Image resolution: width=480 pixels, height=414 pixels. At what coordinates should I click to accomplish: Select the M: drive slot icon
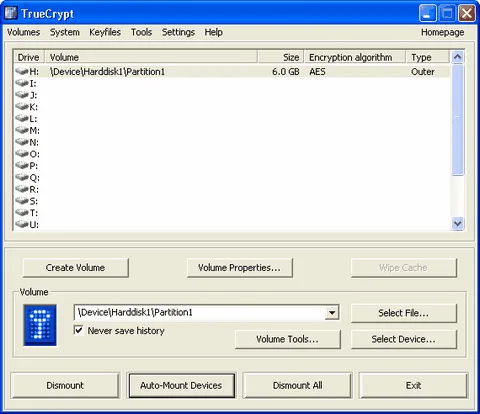pyautogui.click(x=22, y=130)
